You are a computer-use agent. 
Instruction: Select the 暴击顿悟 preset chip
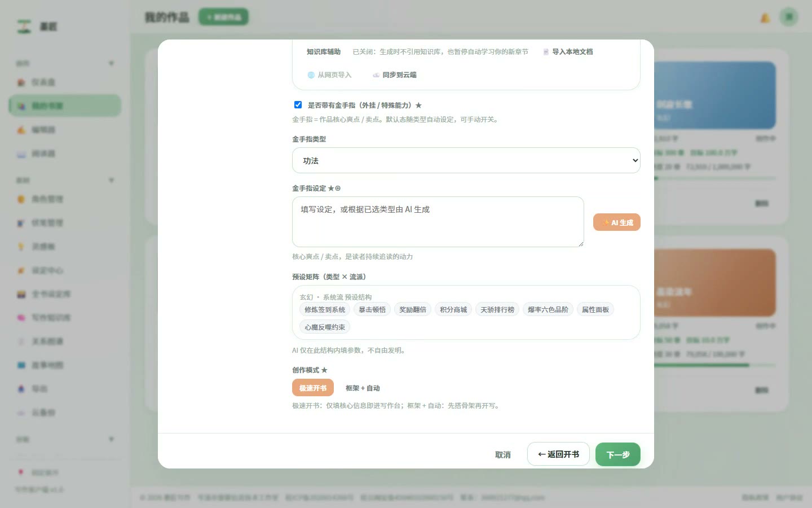point(372,310)
